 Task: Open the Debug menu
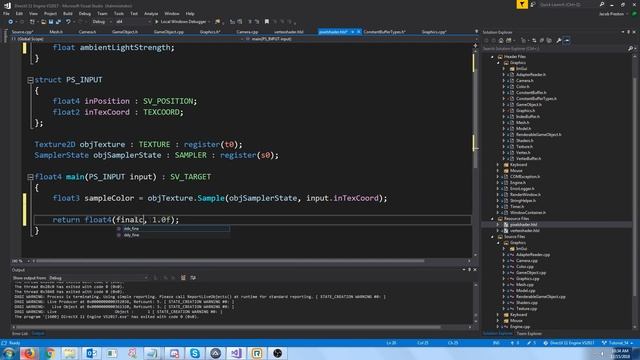point(84,13)
